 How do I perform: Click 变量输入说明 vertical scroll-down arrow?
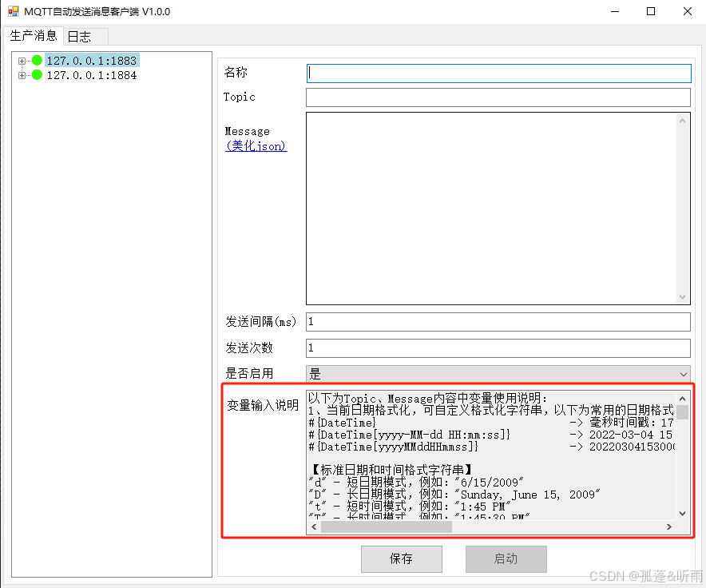683,514
